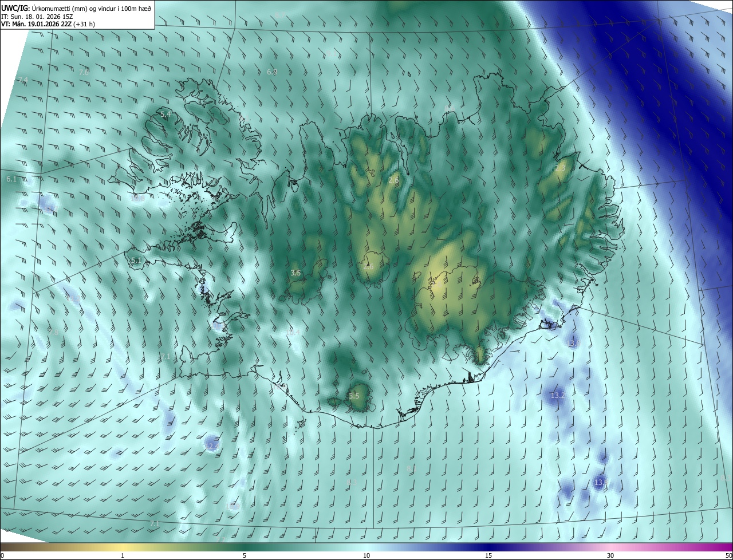The image size is (733, 560).
Task: Click the 12.4 label on the purple patch
Action: (x=212, y=446)
